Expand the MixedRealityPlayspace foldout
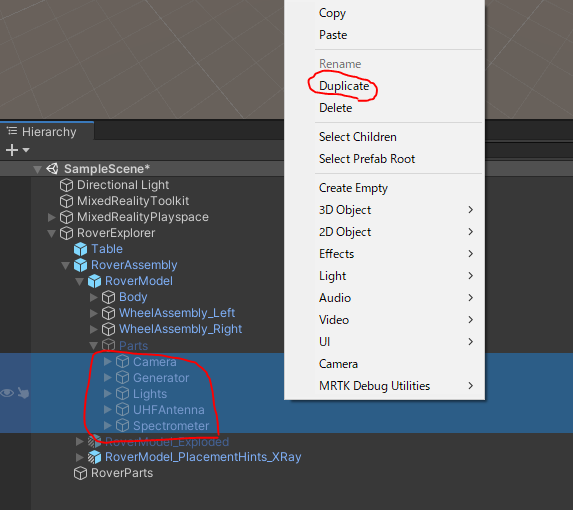 (52, 217)
